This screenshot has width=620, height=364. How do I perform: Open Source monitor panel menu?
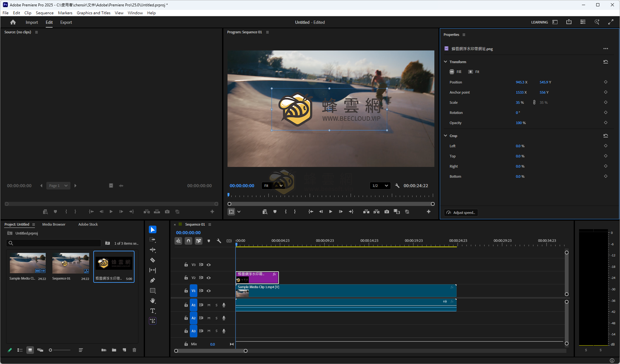click(x=36, y=32)
